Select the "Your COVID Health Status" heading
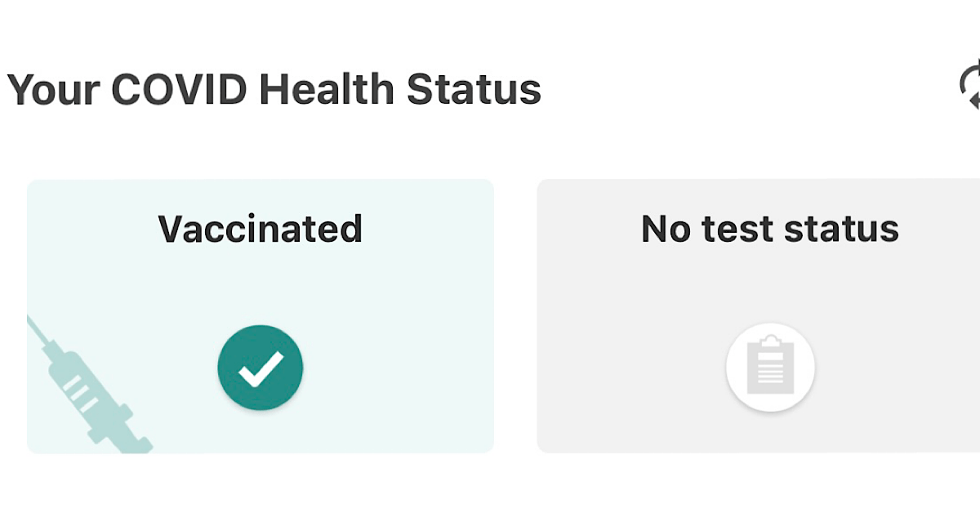Viewport: 980px width, 513px height. tap(274, 88)
